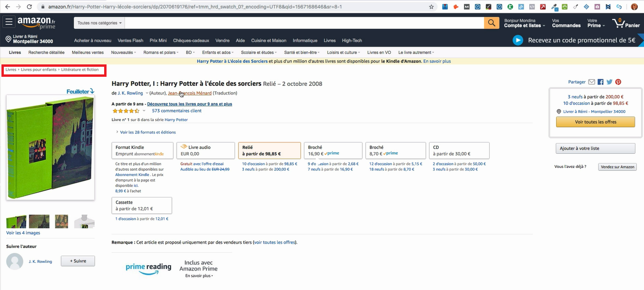Open the BD dropdown menu
644x290 pixels.
tap(190, 52)
